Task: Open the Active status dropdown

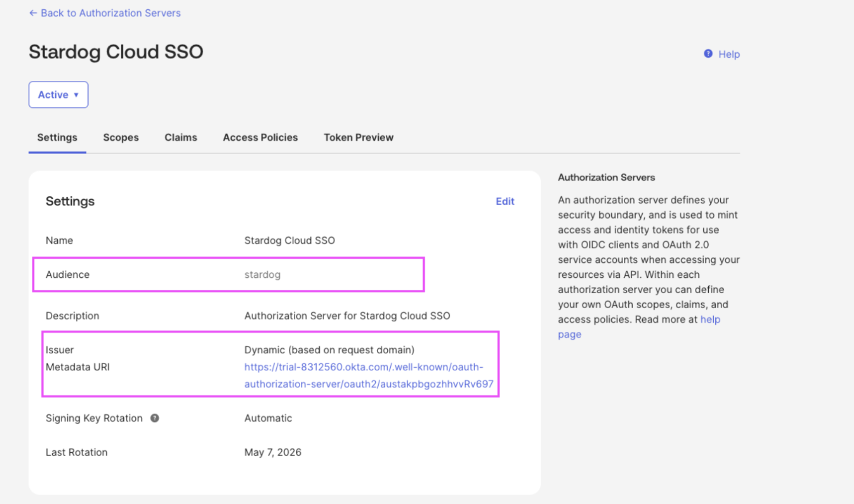Action: [58, 95]
